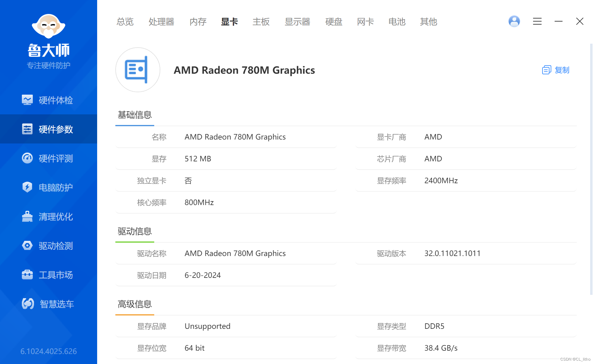Image resolution: width=595 pixels, height=364 pixels.
Task: Open the 电池 tab
Action: tap(397, 22)
